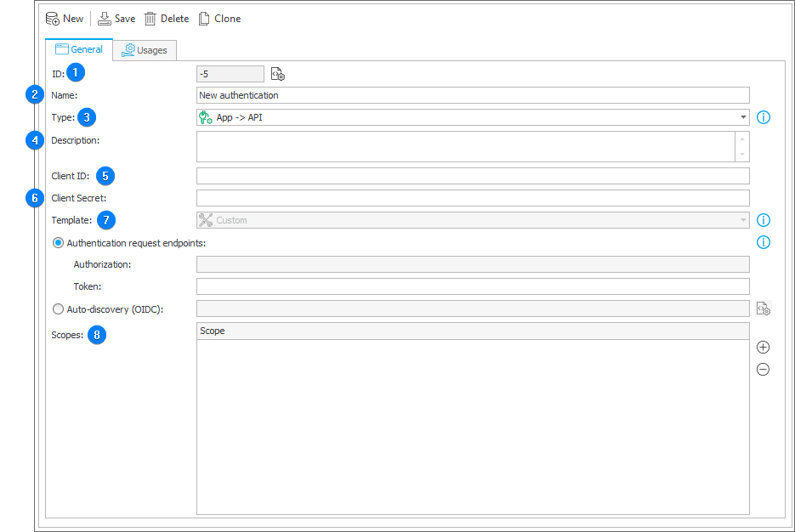The image size is (795, 532).
Task: Save the authentication configuration
Action: [116, 19]
